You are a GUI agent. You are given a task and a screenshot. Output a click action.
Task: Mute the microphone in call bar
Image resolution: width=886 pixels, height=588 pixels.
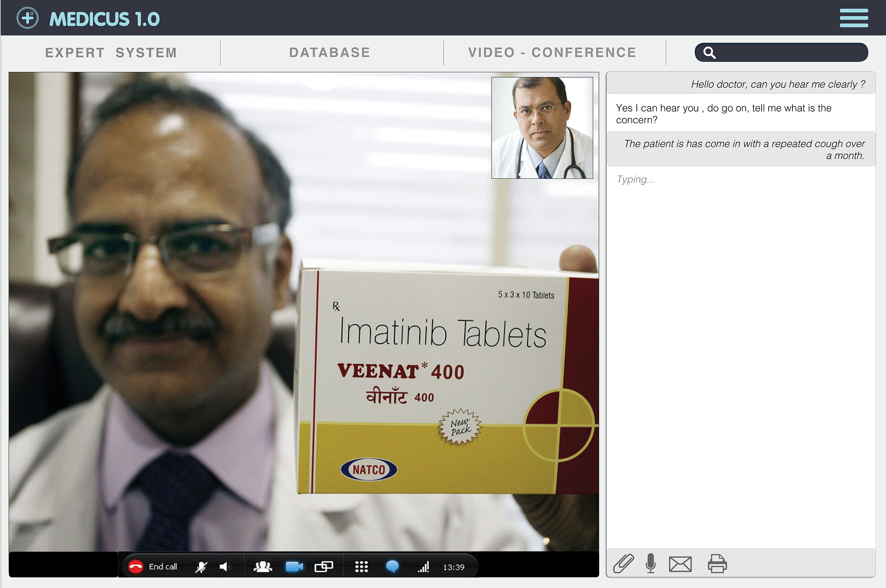[201, 567]
